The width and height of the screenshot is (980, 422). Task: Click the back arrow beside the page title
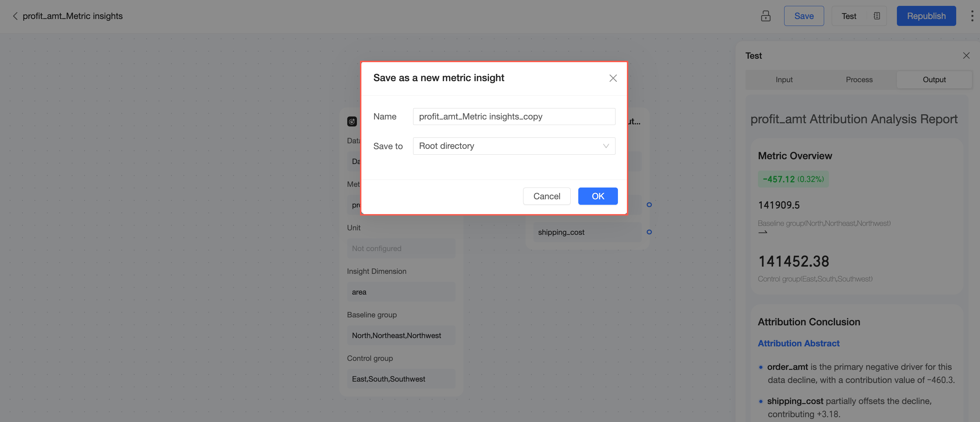(x=15, y=16)
